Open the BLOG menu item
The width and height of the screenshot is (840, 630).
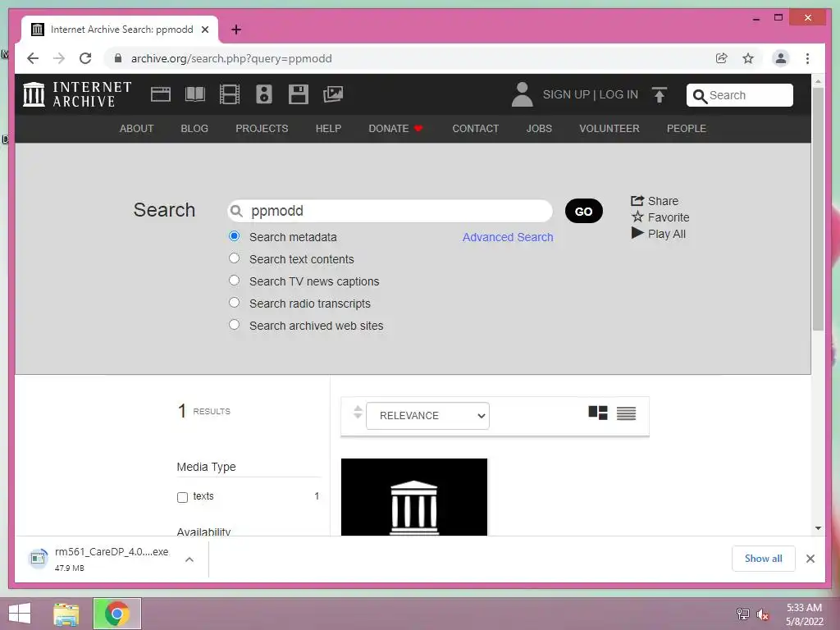(x=194, y=129)
